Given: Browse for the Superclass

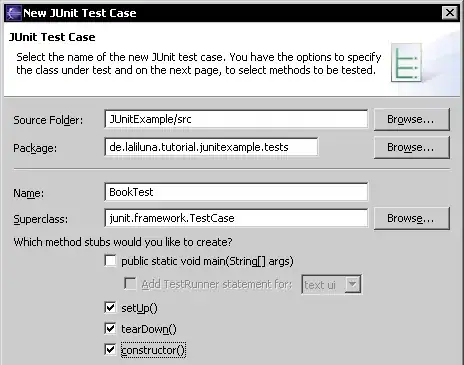Looking at the screenshot, I should [412, 218].
